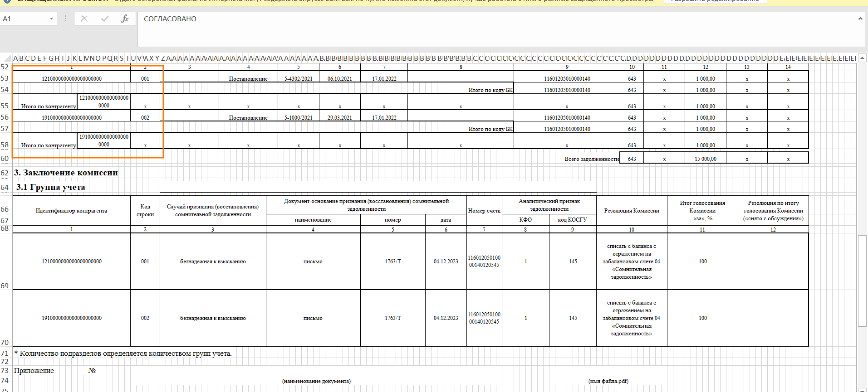Click resolution text списать с баланса in row 70
The width and height of the screenshot is (868, 392).
632,318
